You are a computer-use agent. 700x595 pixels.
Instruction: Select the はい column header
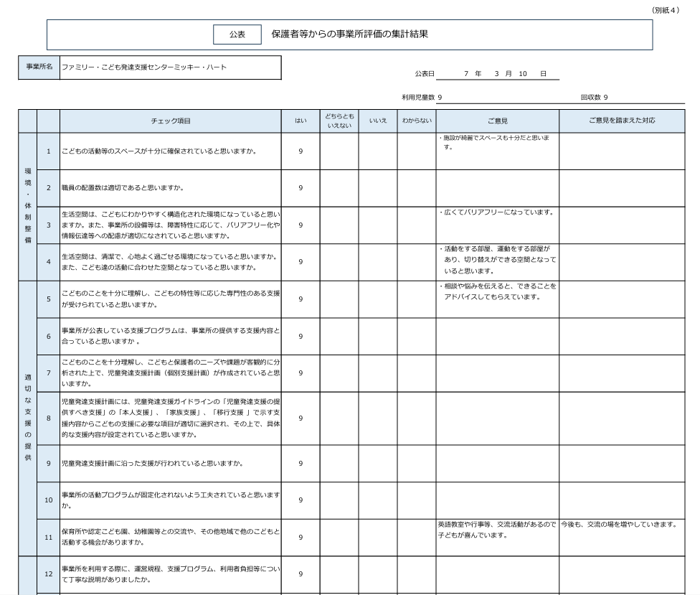(x=301, y=121)
